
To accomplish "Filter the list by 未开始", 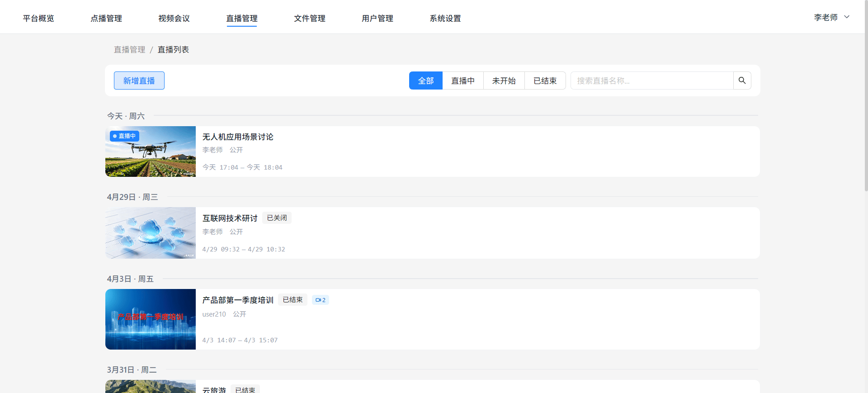I will (504, 80).
